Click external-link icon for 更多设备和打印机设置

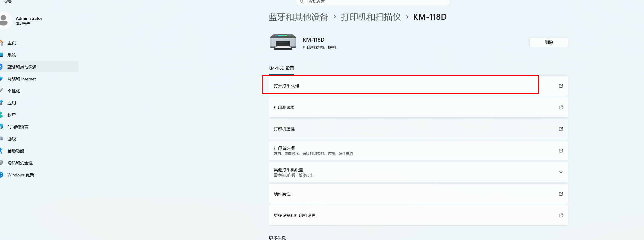(x=561, y=215)
